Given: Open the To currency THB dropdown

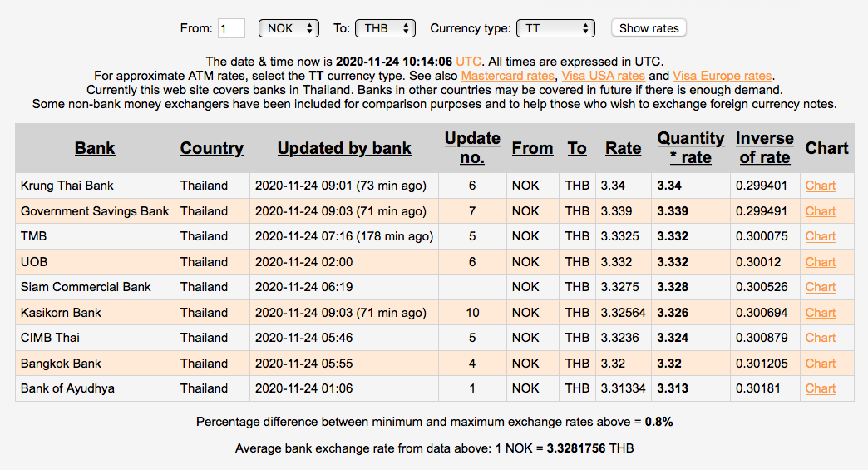Looking at the screenshot, I should pos(384,28).
